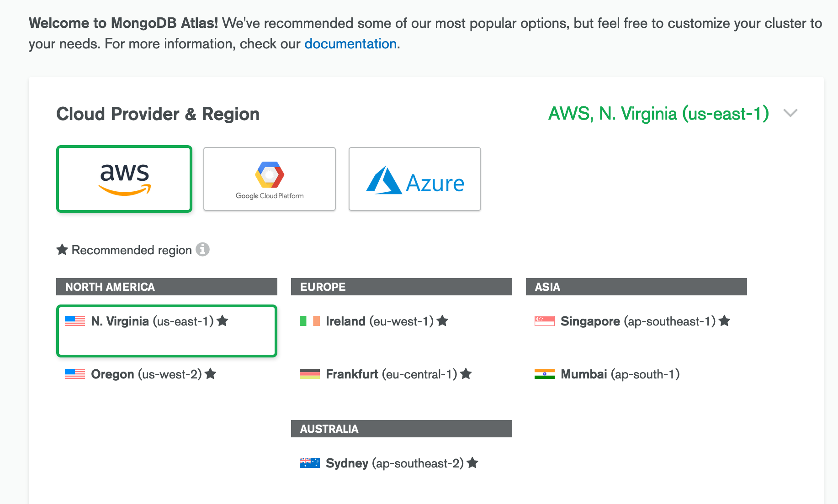Select Oregon (us-west-2) region

tap(146, 374)
